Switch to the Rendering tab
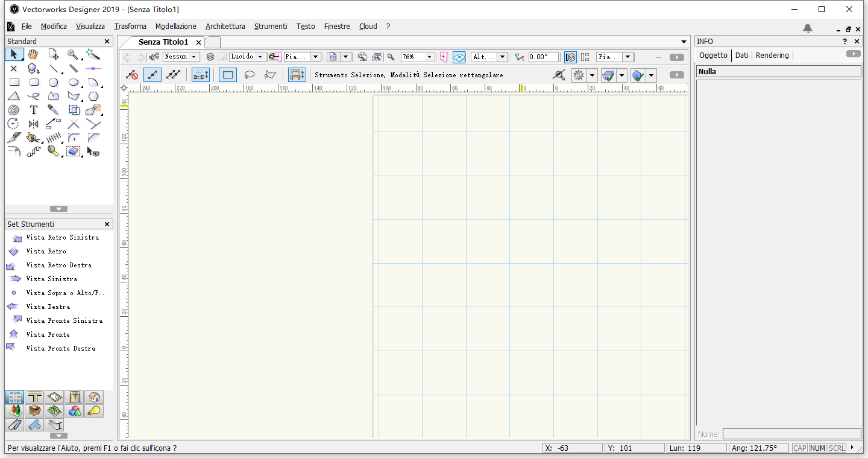 (x=772, y=55)
